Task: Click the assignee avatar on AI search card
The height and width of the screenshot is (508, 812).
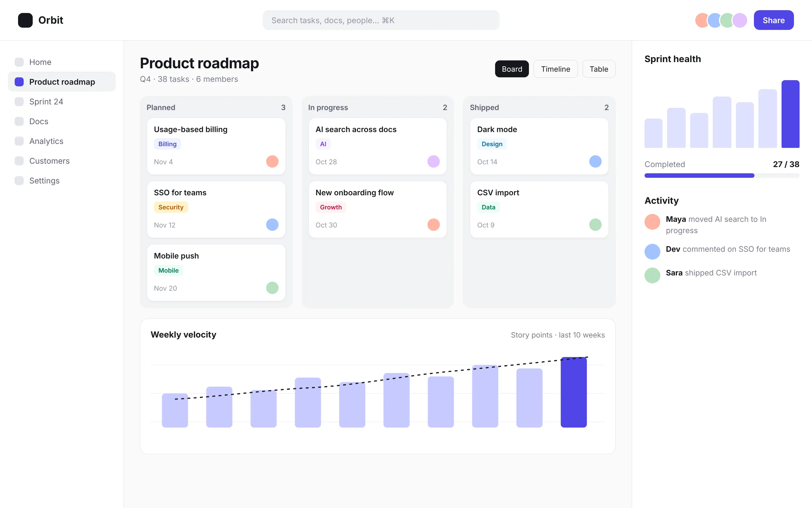Action: 434,162
